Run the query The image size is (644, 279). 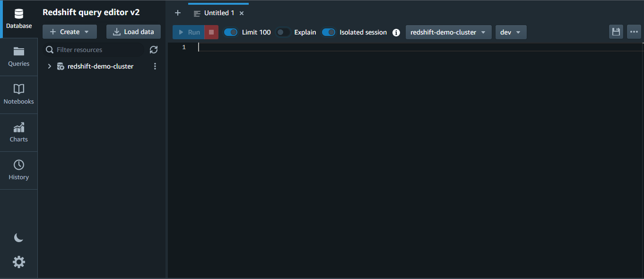coord(189,32)
